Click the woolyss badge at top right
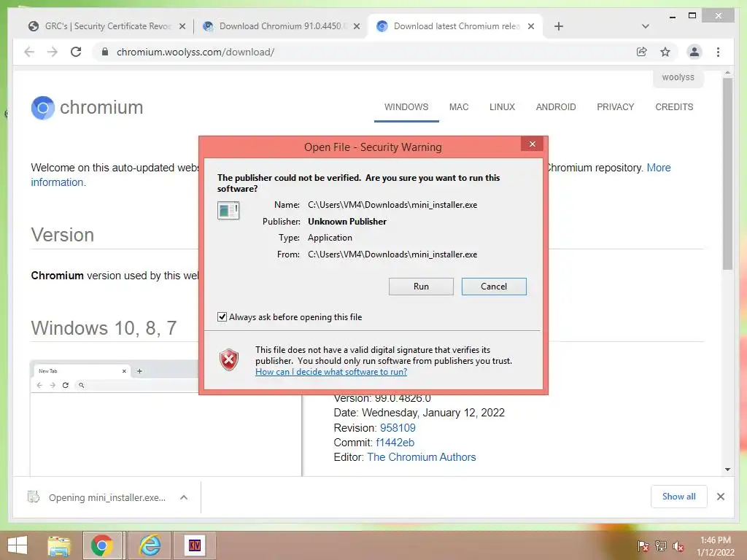 click(x=678, y=77)
